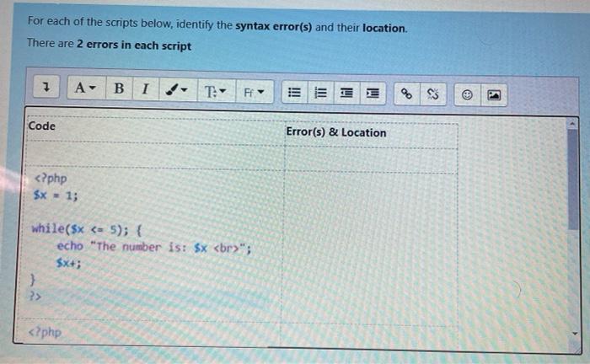Screen dimensions: 590x364
Task: Open the emoticon picker
Action: (x=467, y=94)
